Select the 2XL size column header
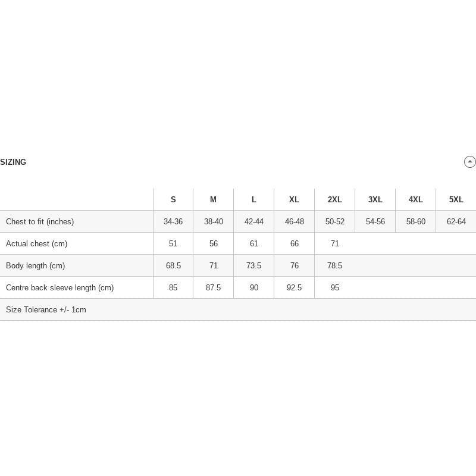The image size is (476, 476). coord(334,199)
